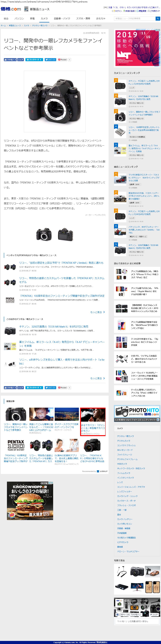The image size is (161, 644).
Task: Open ネットワークカメラ・防犯カメラ category link
Action: click(131, 469)
